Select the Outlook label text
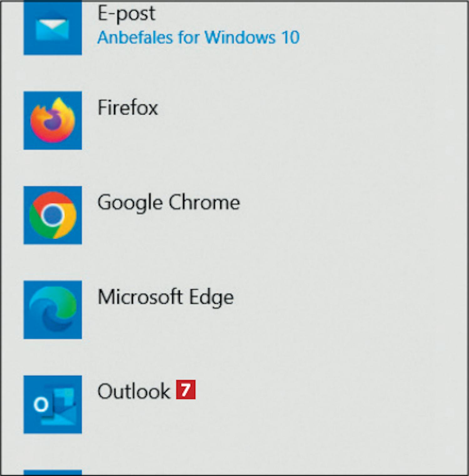 [x=134, y=391]
